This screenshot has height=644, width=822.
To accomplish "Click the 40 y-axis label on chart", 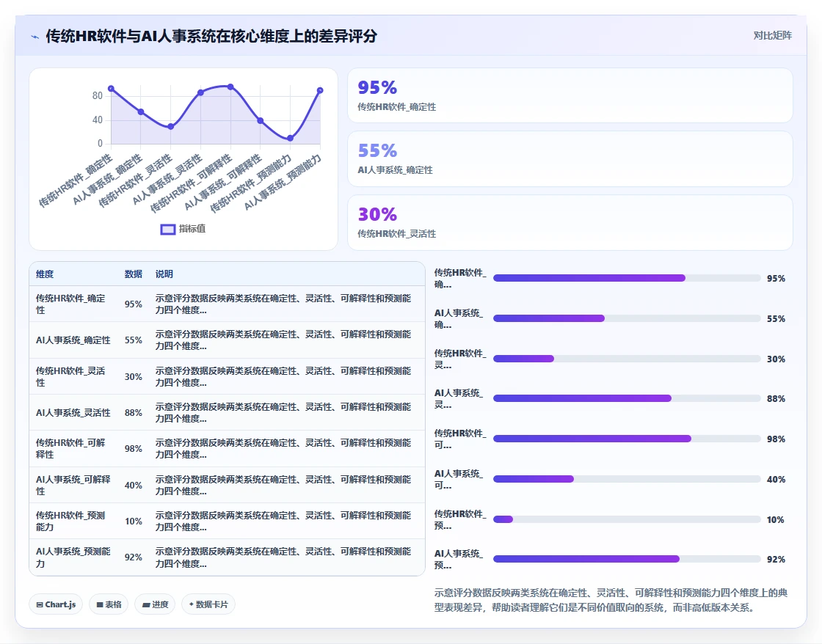I will click(98, 120).
